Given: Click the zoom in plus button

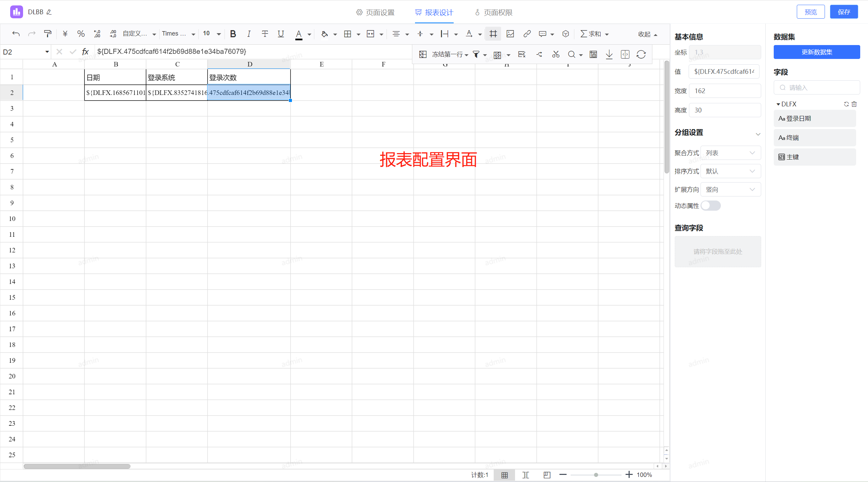Looking at the screenshot, I should (x=629, y=475).
